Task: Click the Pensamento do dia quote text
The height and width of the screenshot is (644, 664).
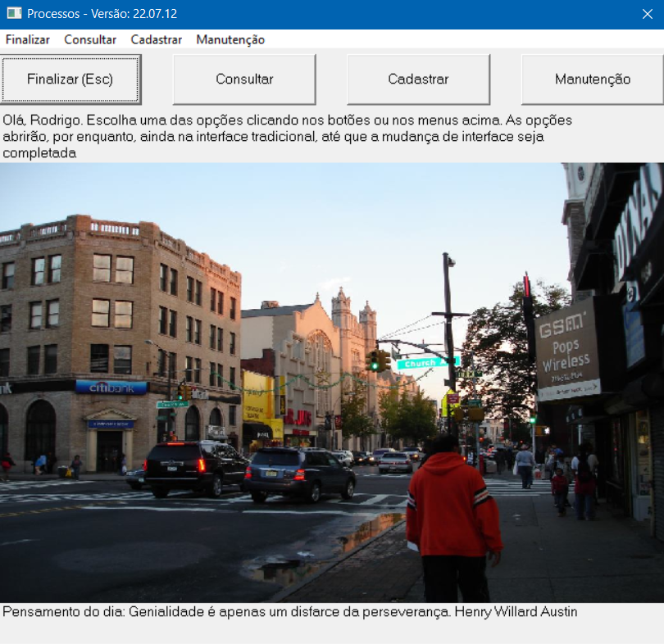Action: [x=289, y=612]
